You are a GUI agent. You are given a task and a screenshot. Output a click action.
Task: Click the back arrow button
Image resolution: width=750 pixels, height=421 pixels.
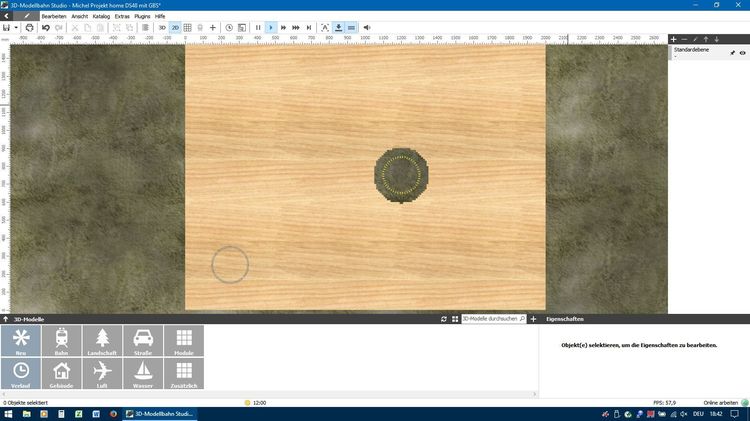[6, 16]
